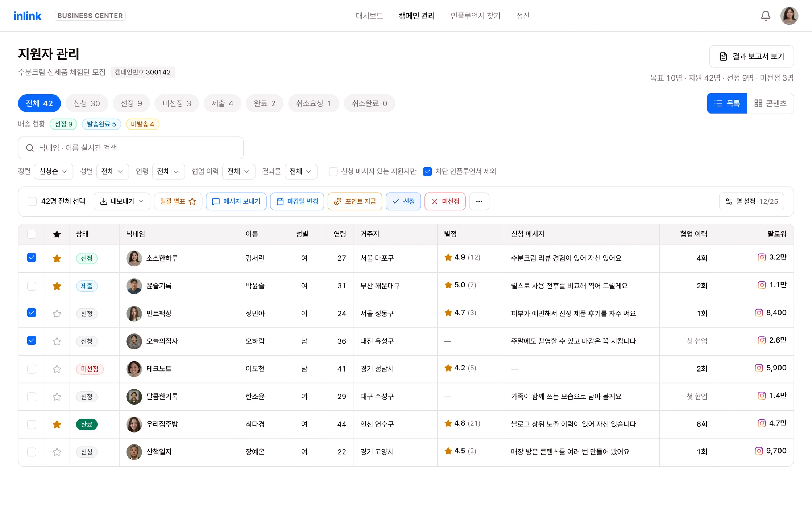Open the 성별 filter dropdown
The image size is (812, 508).
[112, 171]
